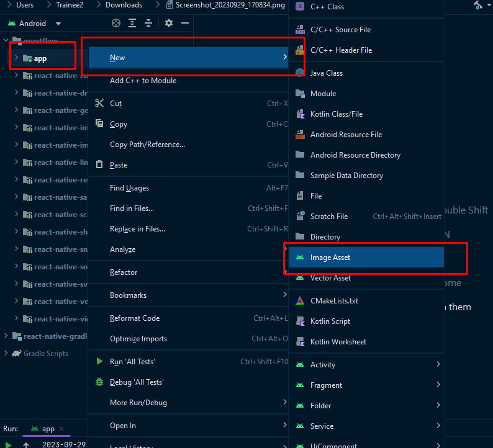Select Kotlin Class/File option

[336, 114]
